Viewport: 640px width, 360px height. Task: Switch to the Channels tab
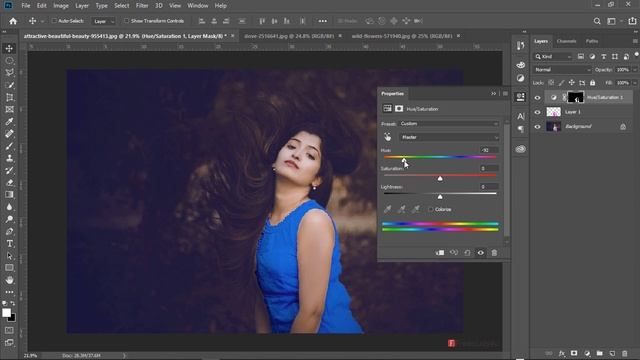click(566, 41)
